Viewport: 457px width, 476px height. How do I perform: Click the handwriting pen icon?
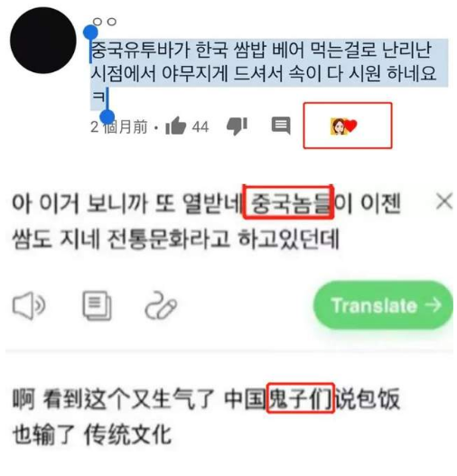click(161, 305)
